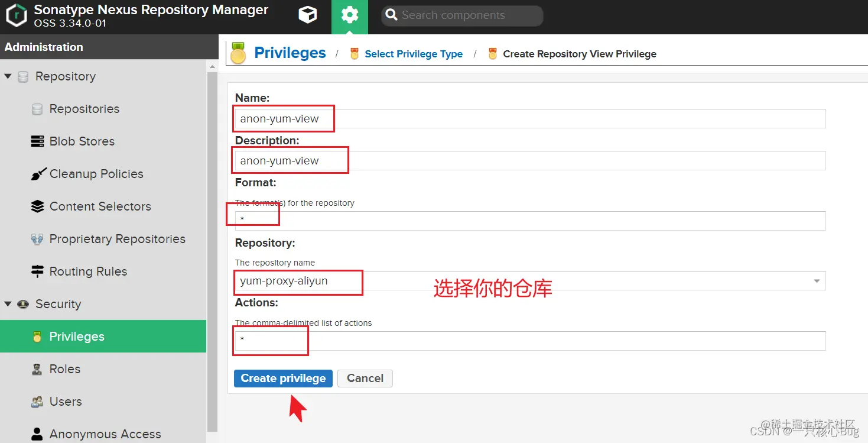
Task: Click the large Privileges header medal icon
Action: [x=238, y=53]
